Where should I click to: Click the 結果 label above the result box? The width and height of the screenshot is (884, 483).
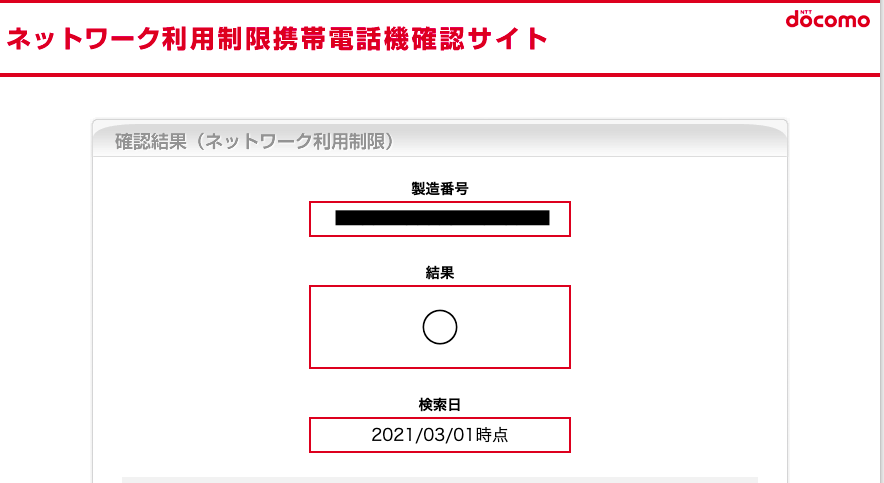click(x=440, y=273)
